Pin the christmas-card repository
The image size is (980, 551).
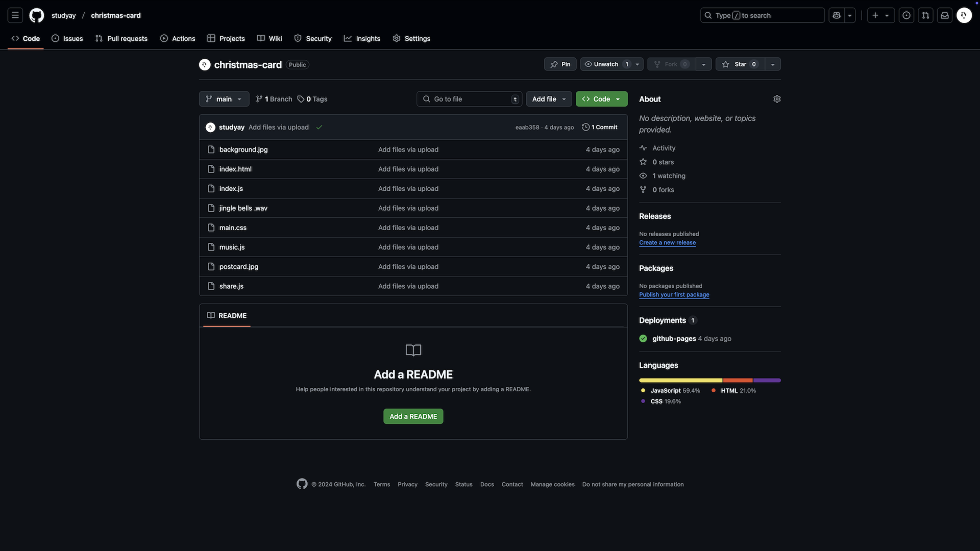(560, 64)
